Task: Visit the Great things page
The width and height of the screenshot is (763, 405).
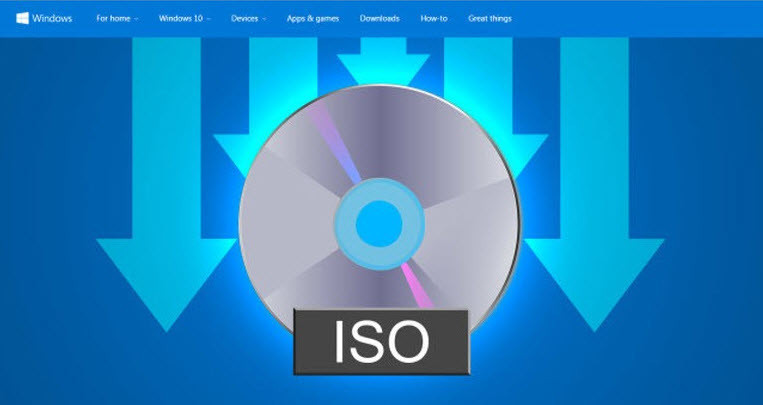Action: [x=491, y=18]
